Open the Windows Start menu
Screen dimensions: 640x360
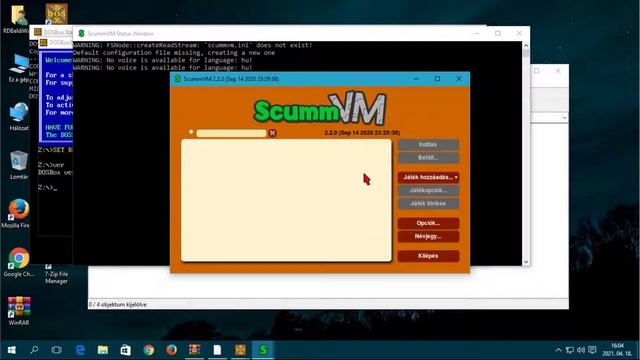[x=11, y=350]
